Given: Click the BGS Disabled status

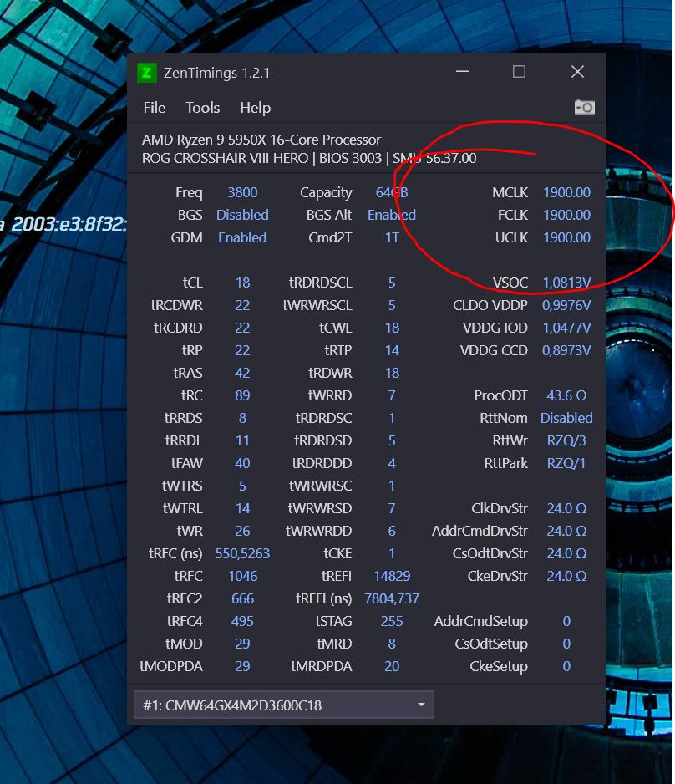Looking at the screenshot, I should pos(242,215).
